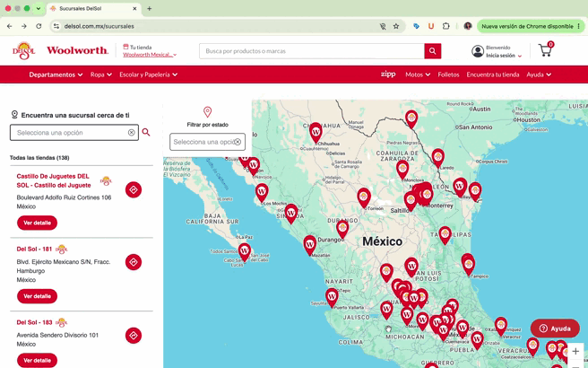Bookmark this page with the star icon
The image size is (588, 368).
pos(396,26)
